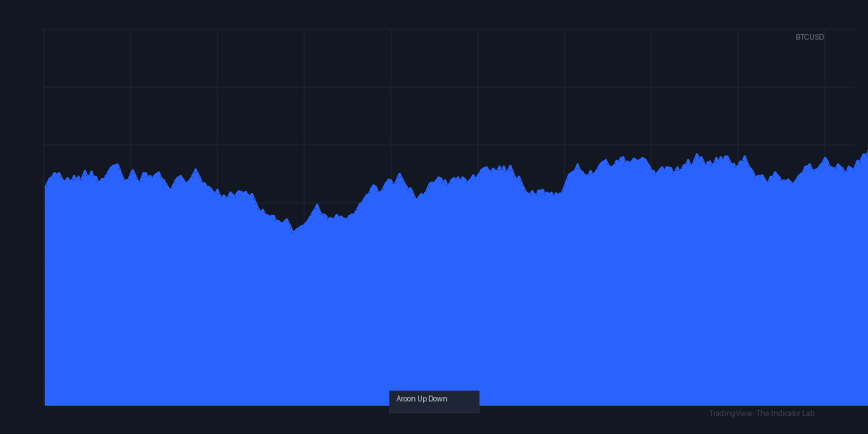Click the TradingView · The Indicator Lab text

click(x=762, y=413)
